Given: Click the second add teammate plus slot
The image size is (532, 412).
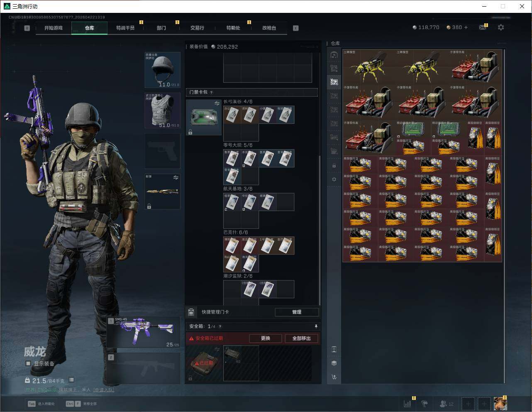Looking at the screenshot, I should (x=484, y=404).
